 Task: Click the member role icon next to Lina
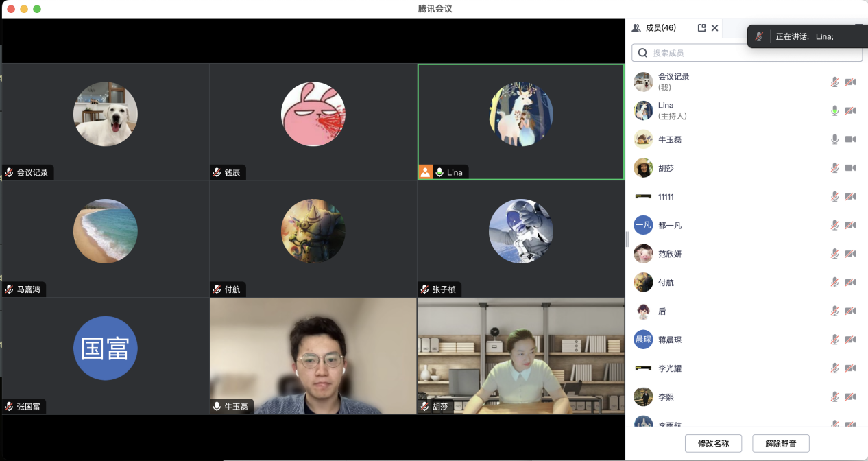pyautogui.click(x=426, y=172)
